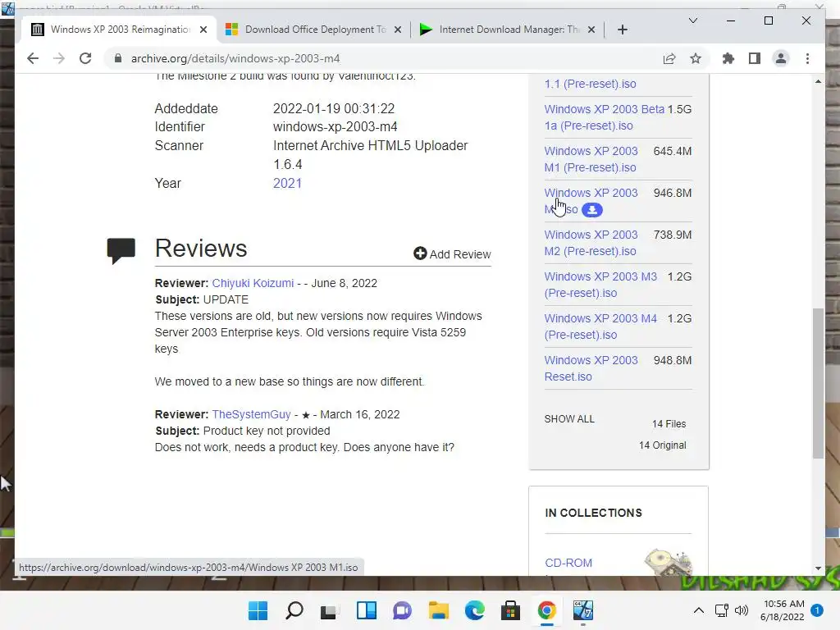The image size is (840, 630).
Task: Download Windows XP 2003 M2 (Pre-reset).iso
Action: pos(591,243)
